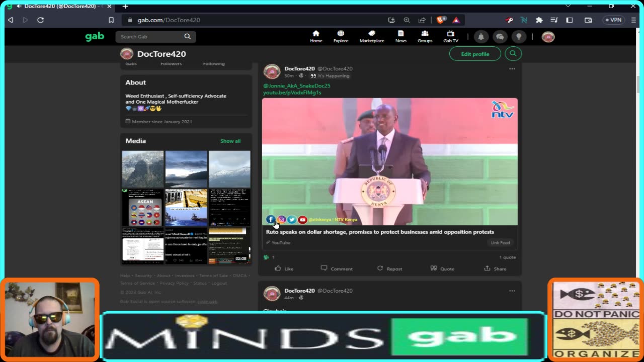Screen dimensions: 644x362
Task: Click the lightbulb icon in the top bar
Action: coord(519,37)
